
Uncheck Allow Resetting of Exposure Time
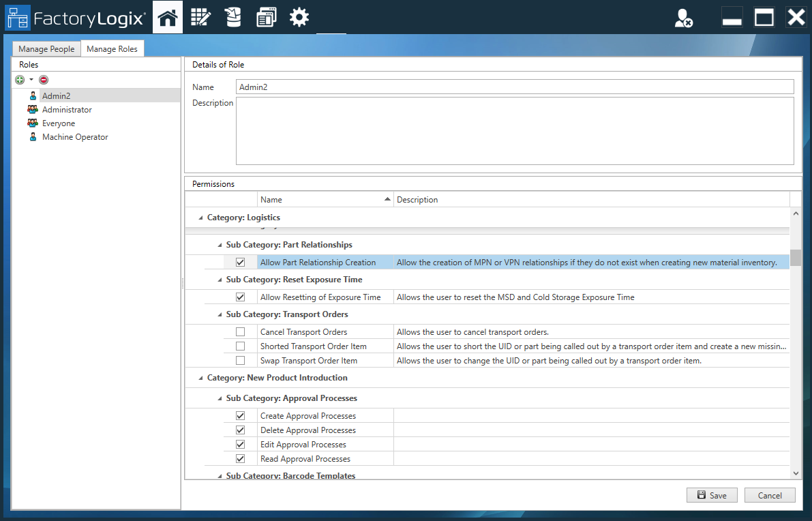240,297
